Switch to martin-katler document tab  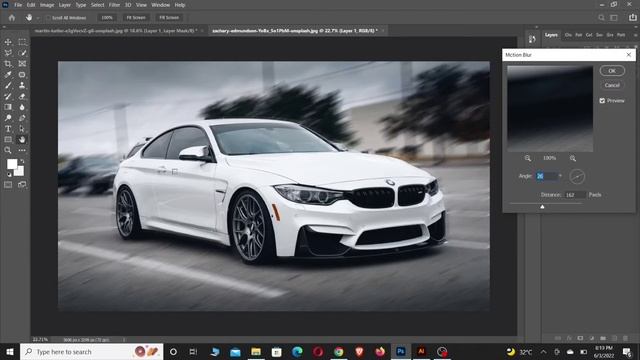pos(116,31)
